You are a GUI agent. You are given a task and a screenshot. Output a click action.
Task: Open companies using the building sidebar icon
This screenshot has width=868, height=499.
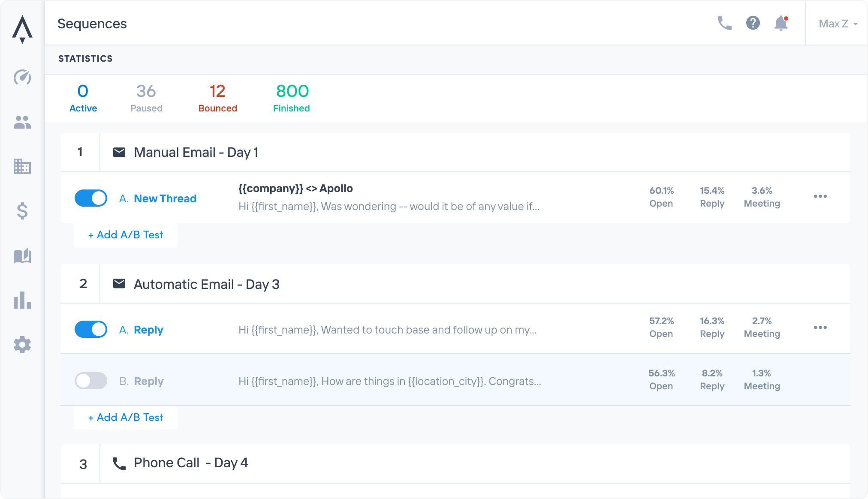click(23, 168)
